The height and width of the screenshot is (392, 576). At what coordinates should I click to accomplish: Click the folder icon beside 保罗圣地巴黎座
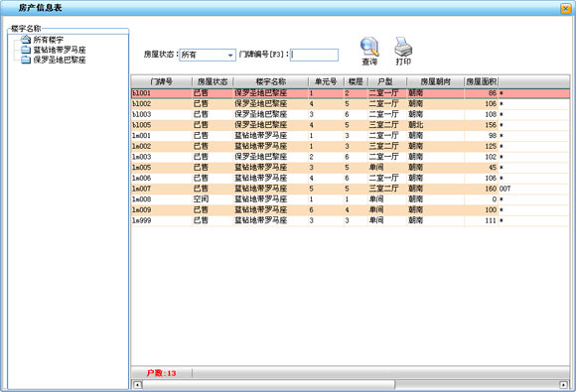(x=26, y=60)
